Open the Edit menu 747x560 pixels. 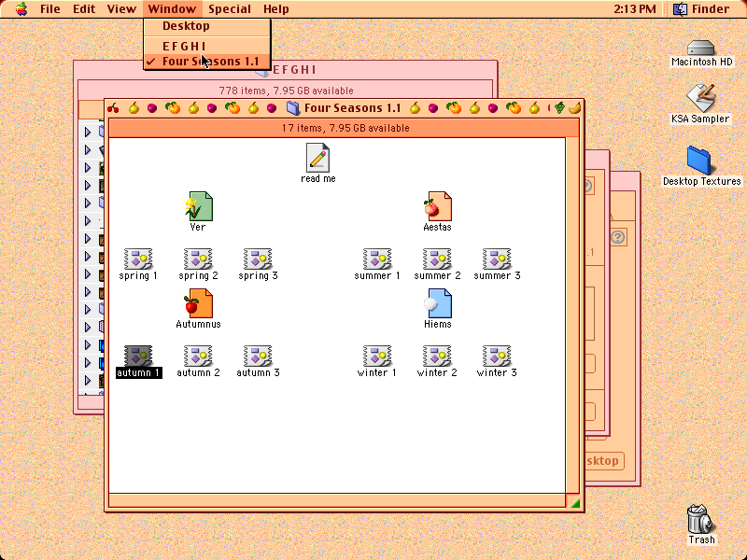(84, 8)
